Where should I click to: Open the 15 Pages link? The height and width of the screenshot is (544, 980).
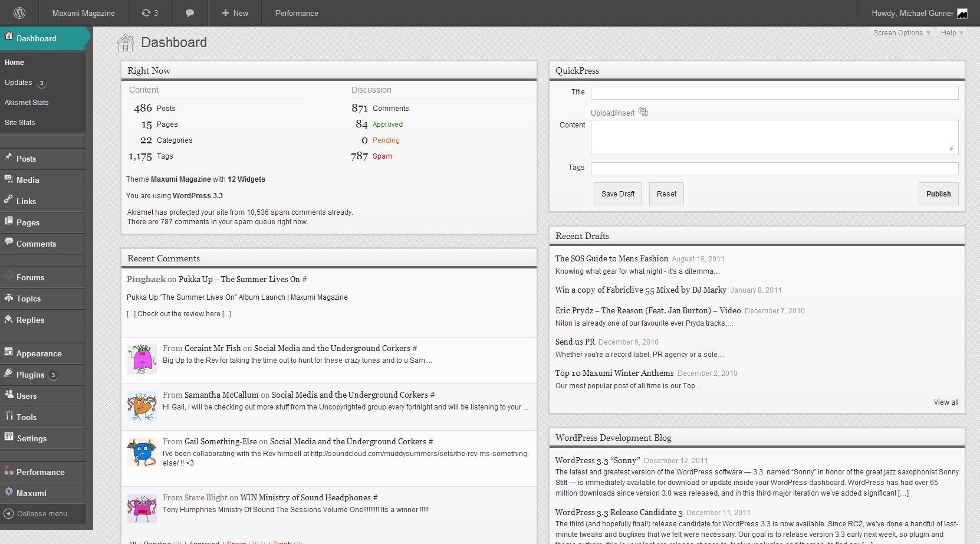[x=159, y=124]
